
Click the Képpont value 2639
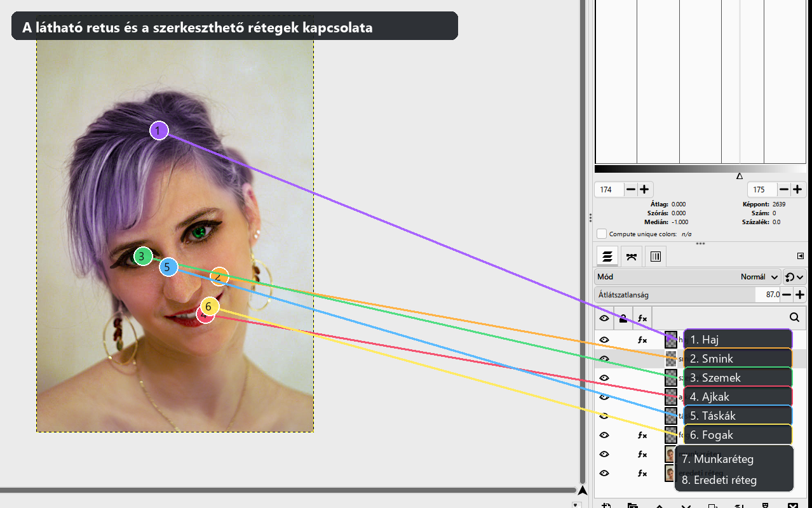click(779, 204)
